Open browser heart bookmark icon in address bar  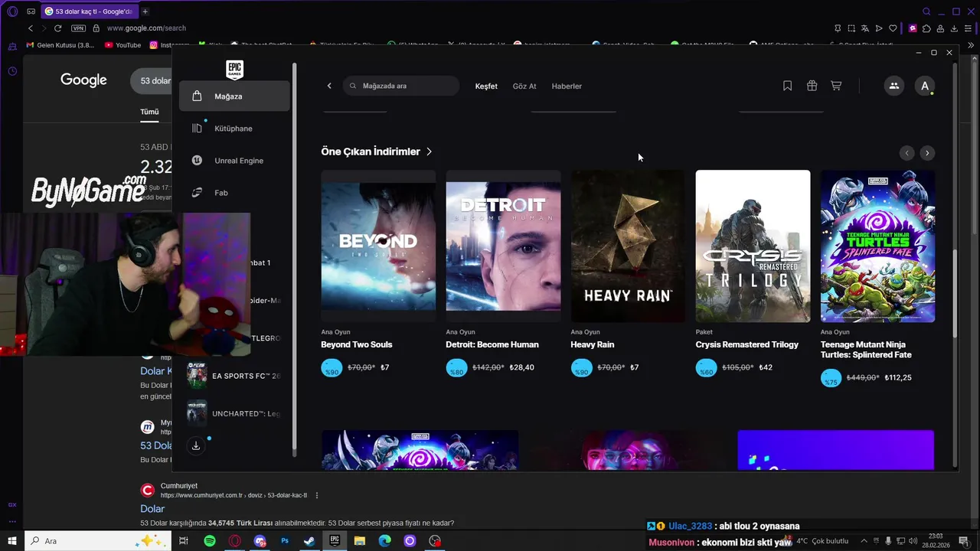(893, 28)
